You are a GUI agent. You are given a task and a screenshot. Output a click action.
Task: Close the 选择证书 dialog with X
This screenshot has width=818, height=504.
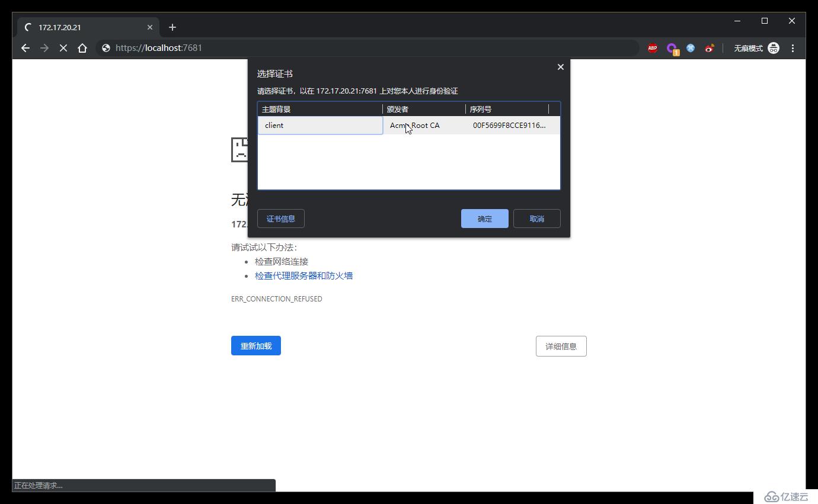pyautogui.click(x=560, y=67)
